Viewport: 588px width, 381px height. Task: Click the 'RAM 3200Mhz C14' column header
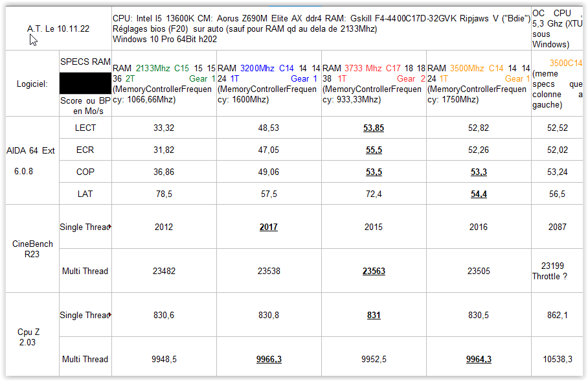tap(269, 84)
